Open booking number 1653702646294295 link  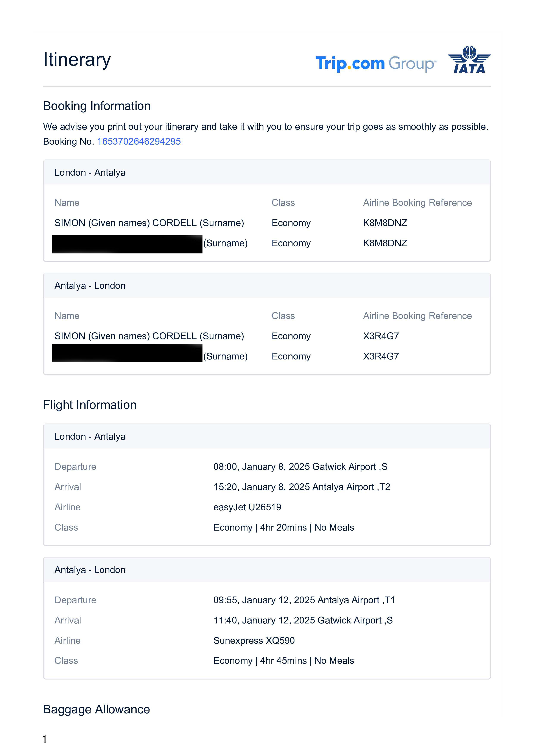coord(139,141)
